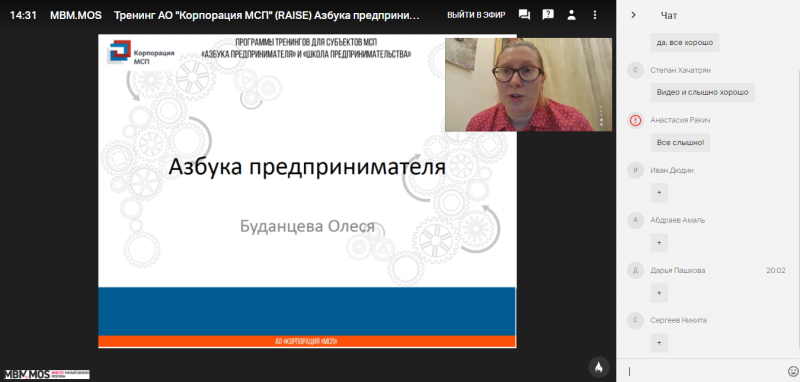Click the Сергеев Никита '+' message bubble
Screen dimensions: 800x382
659,343
